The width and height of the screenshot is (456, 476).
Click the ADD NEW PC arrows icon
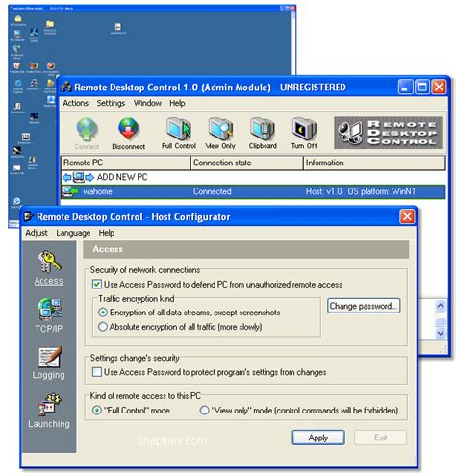[79, 177]
